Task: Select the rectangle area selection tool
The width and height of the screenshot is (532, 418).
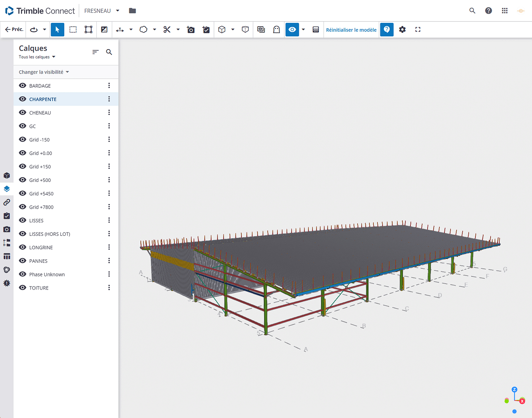Action: [x=73, y=30]
